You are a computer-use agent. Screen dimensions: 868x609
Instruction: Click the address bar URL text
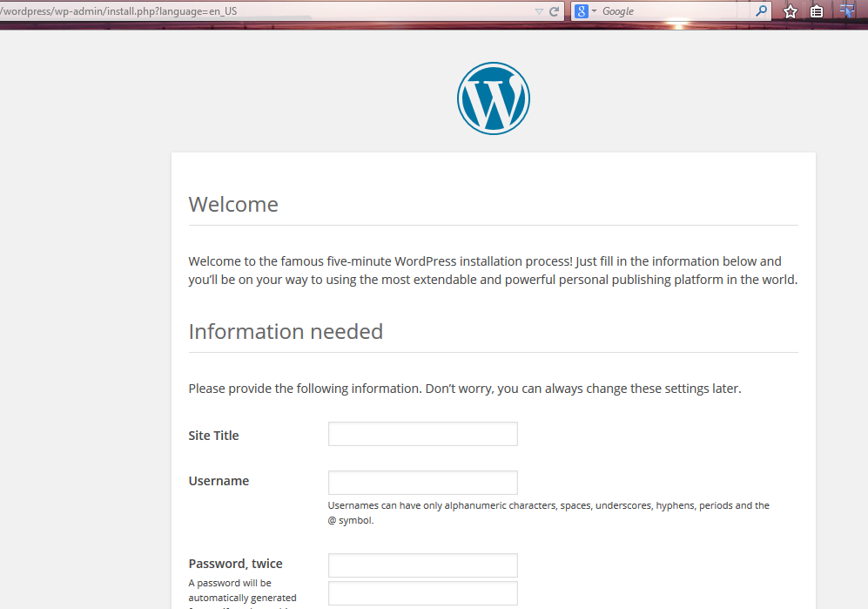(x=118, y=11)
